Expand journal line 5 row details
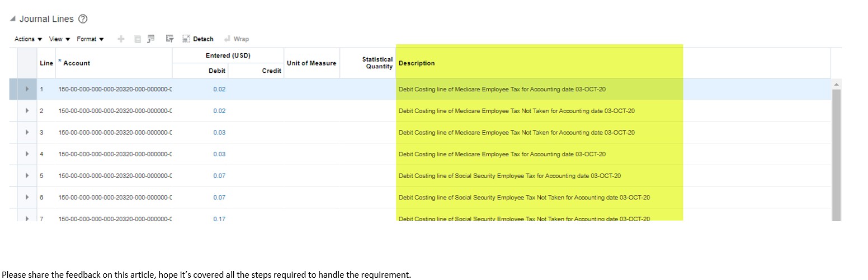868x280 pixels. pyautogui.click(x=27, y=176)
